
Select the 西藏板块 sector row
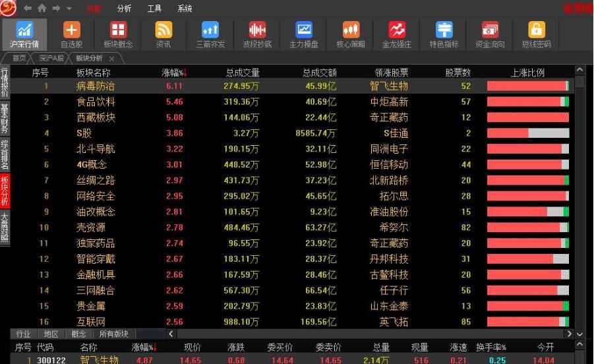[x=291, y=117]
